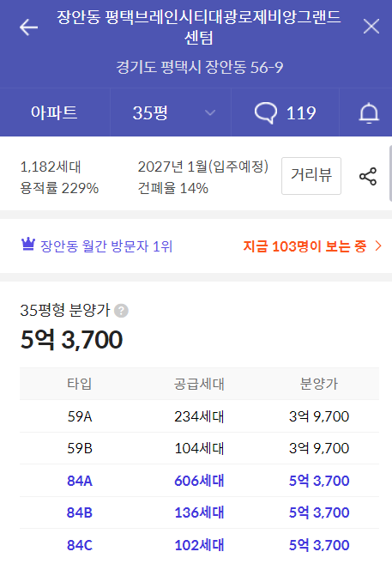Select the 아파트 tab

point(55,112)
